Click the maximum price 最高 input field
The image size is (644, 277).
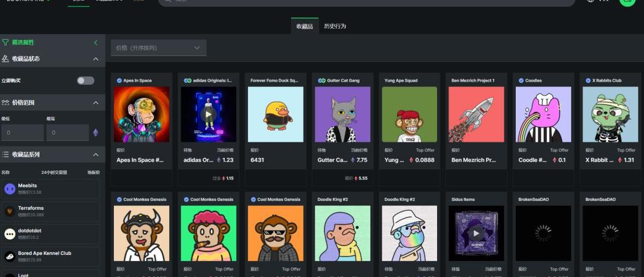(x=67, y=132)
